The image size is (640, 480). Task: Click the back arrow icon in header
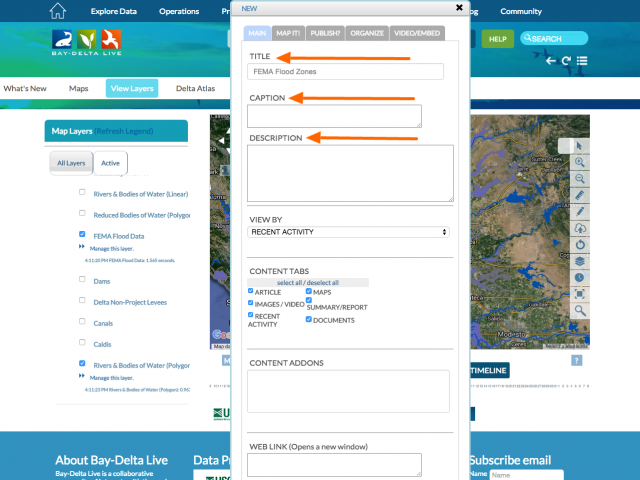[x=551, y=61]
